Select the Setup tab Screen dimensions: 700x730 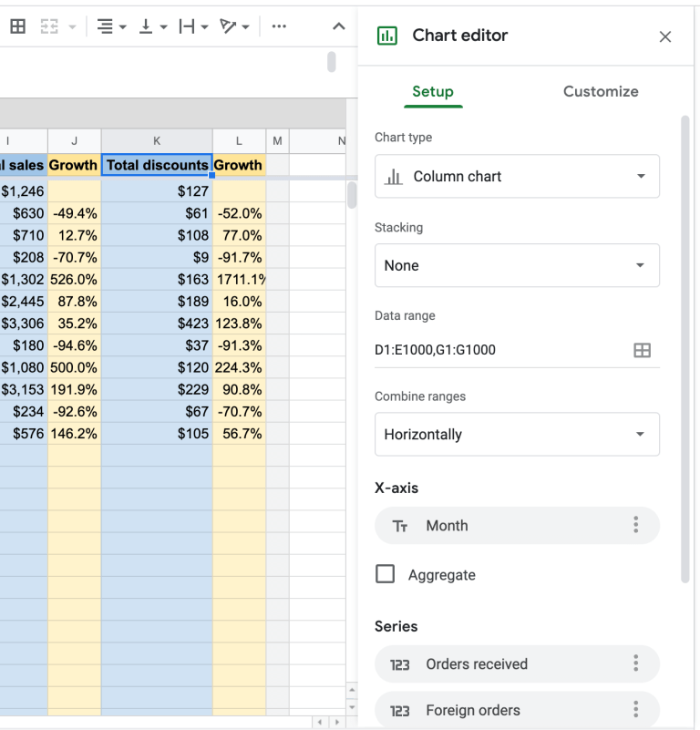tap(433, 91)
